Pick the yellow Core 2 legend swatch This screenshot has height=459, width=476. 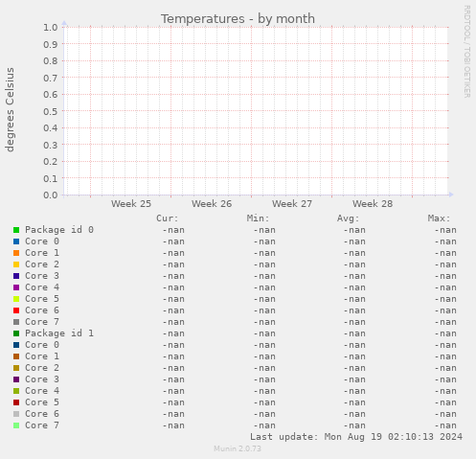coord(16,264)
